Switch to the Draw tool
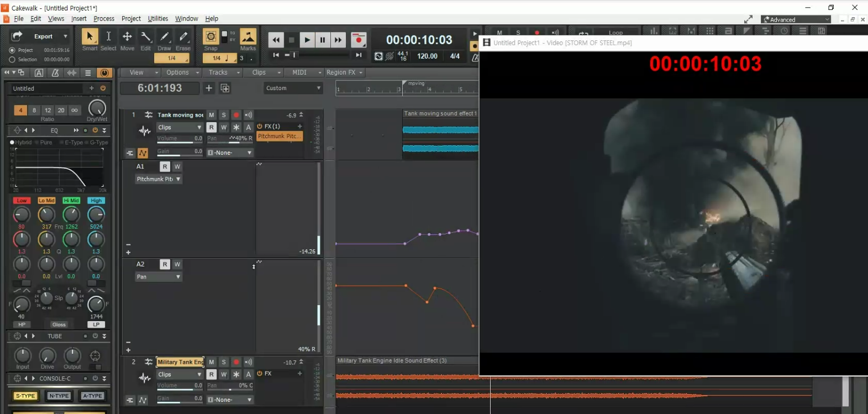 pyautogui.click(x=165, y=36)
